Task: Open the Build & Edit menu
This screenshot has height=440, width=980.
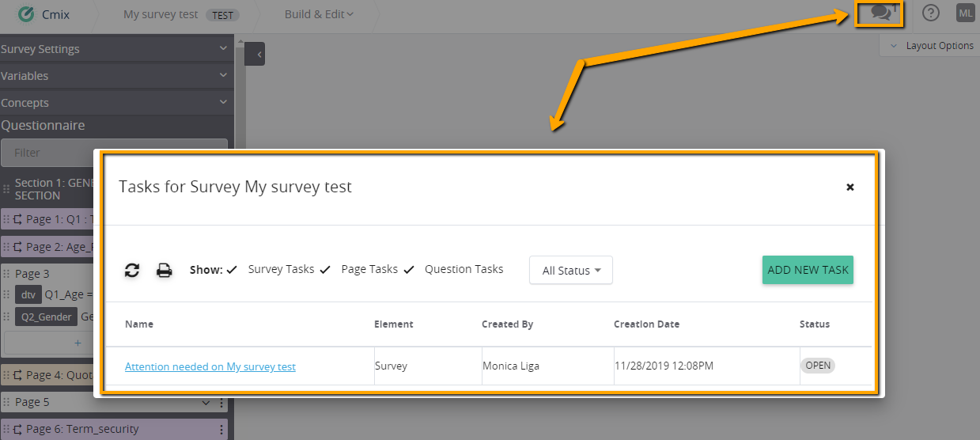Action: (x=320, y=14)
